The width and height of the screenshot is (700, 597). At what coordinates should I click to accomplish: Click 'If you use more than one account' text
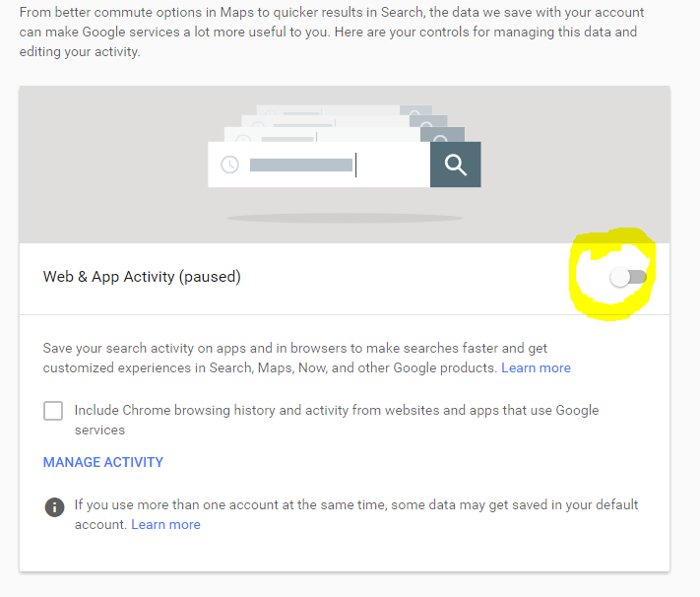tap(356, 514)
